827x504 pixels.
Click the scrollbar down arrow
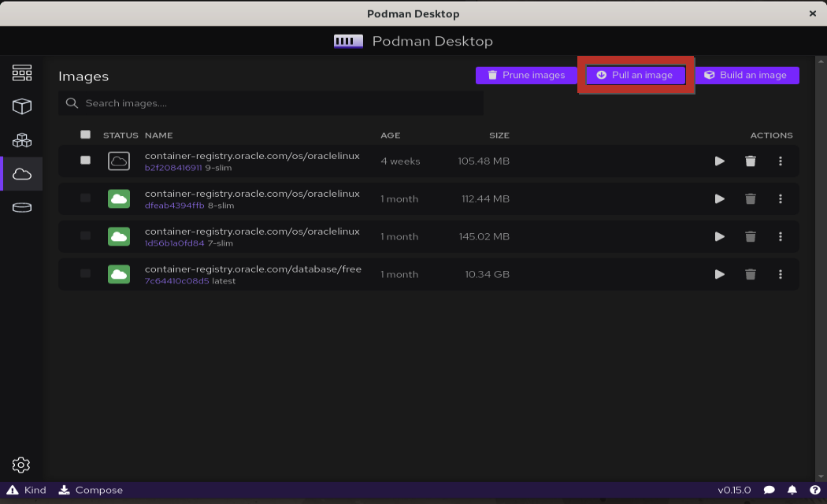point(821,476)
